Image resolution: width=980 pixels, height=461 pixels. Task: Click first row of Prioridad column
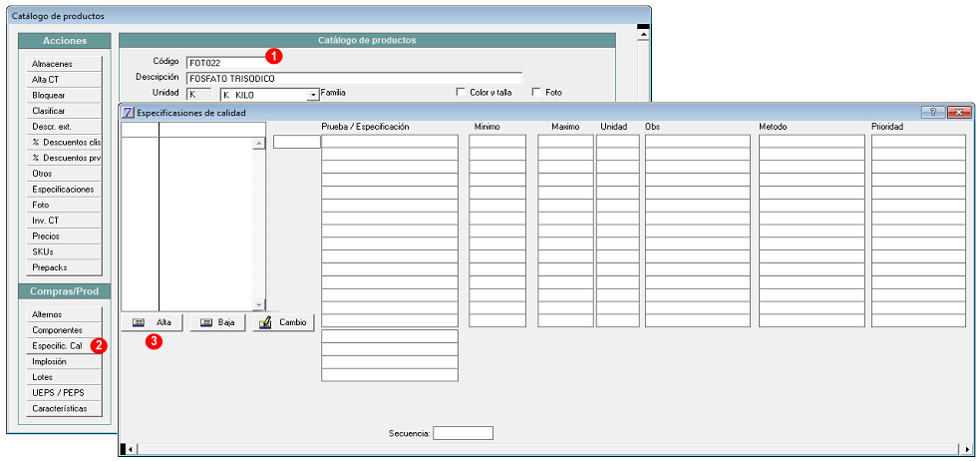tap(919, 142)
